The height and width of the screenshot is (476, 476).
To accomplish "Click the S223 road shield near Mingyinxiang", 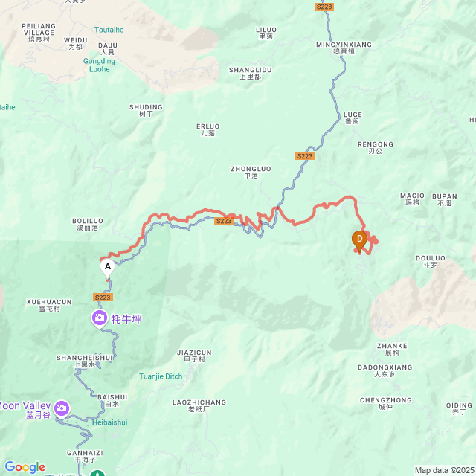I will tap(324, 7).
